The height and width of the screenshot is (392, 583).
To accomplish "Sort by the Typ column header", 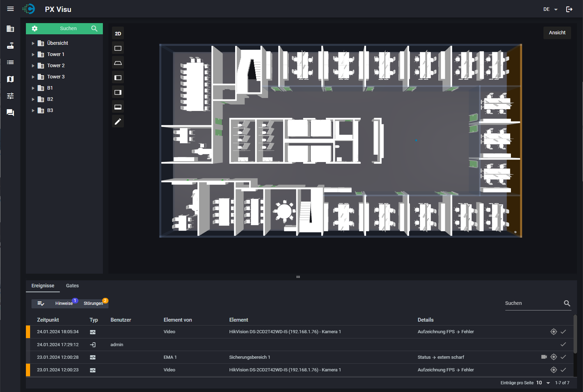I will [94, 320].
